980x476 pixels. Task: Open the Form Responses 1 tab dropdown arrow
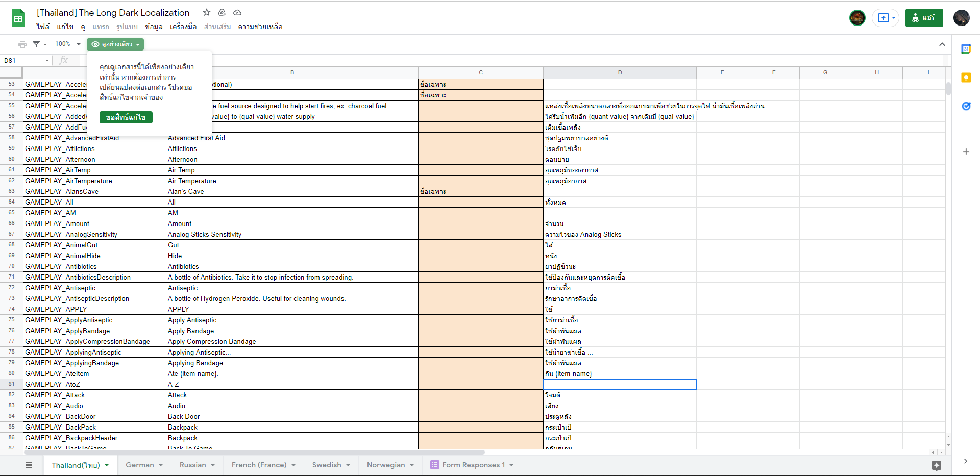point(511,465)
